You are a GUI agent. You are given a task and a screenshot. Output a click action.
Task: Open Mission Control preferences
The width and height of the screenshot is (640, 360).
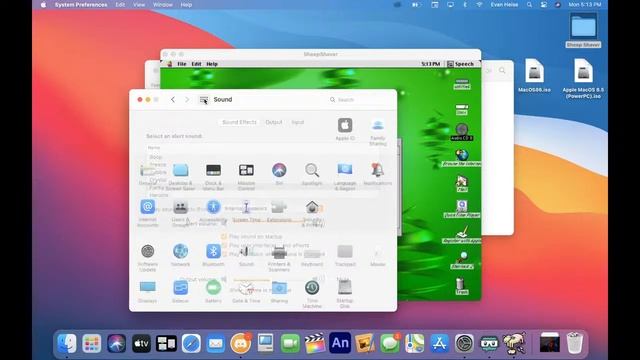tap(246, 177)
